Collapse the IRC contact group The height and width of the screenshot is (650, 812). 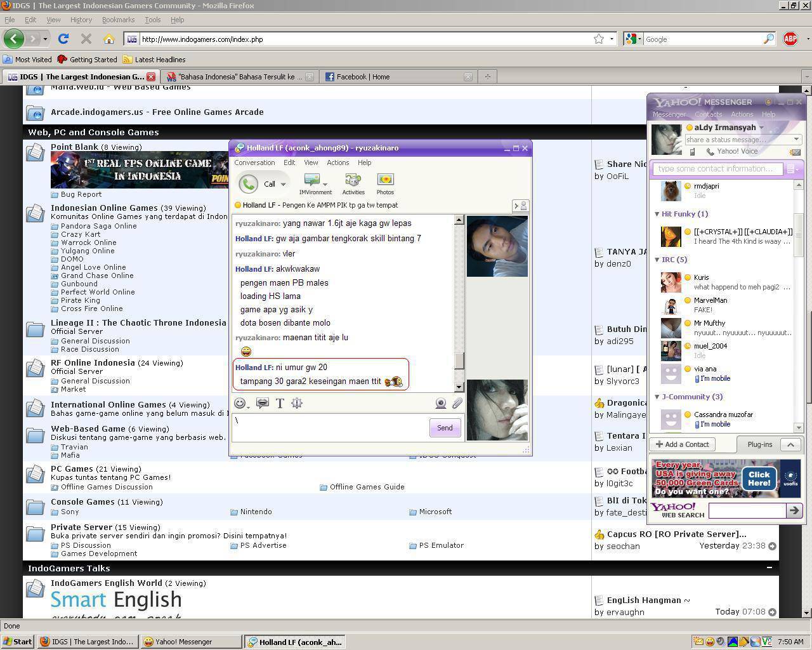[657, 260]
